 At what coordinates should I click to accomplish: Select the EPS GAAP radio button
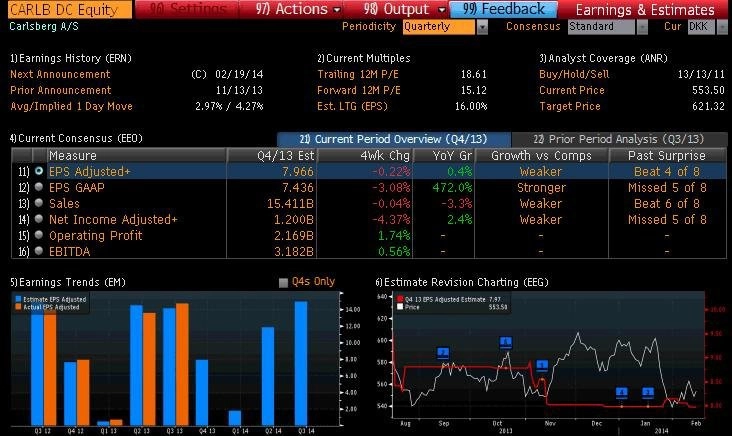(x=39, y=187)
